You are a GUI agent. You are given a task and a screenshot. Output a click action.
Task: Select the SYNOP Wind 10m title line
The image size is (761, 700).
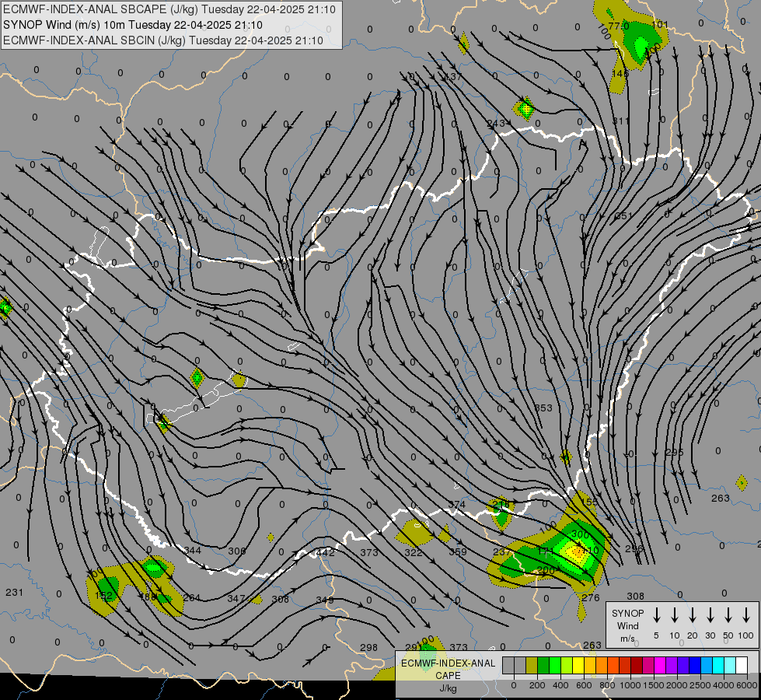[x=132, y=25]
